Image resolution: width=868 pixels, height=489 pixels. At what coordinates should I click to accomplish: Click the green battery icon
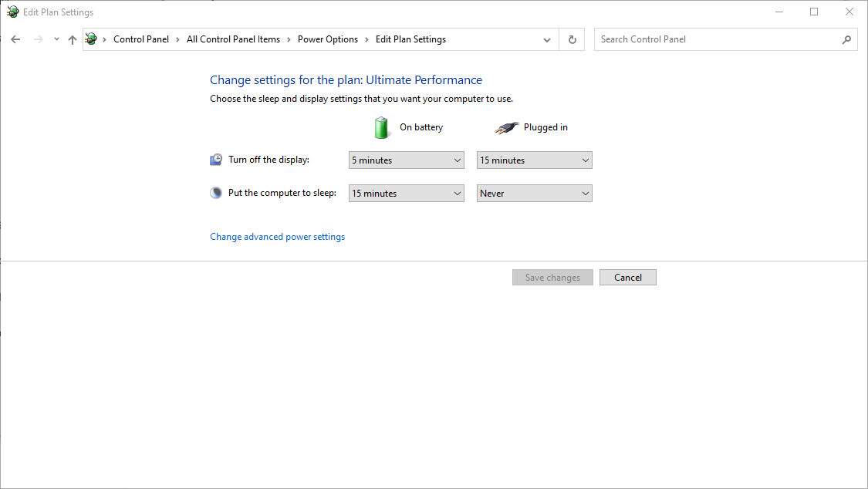click(x=381, y=128)
